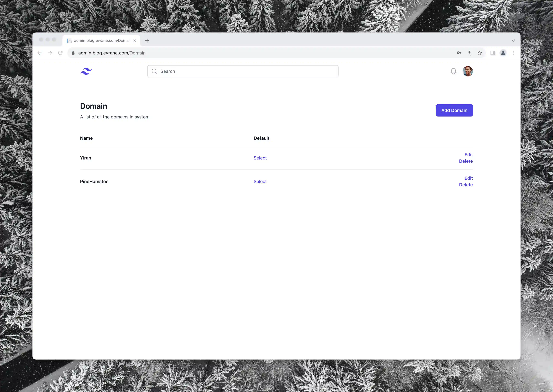
Task: Close the admin.blog.evrane.com tab
Action: [x=135, y=41]
